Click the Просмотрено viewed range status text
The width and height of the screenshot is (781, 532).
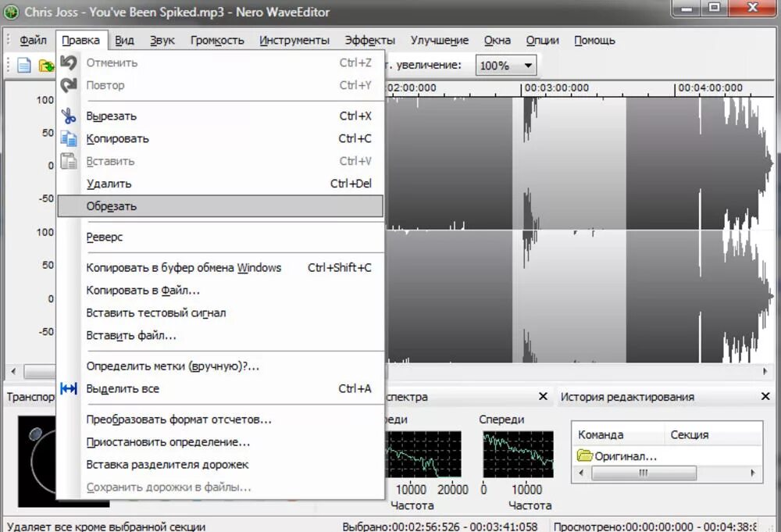(655, 527)
